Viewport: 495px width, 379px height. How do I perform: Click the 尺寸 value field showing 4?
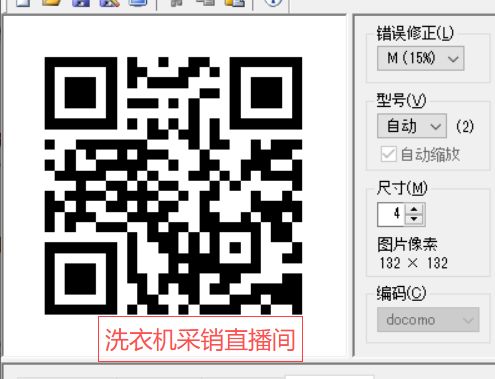point(391,214)
